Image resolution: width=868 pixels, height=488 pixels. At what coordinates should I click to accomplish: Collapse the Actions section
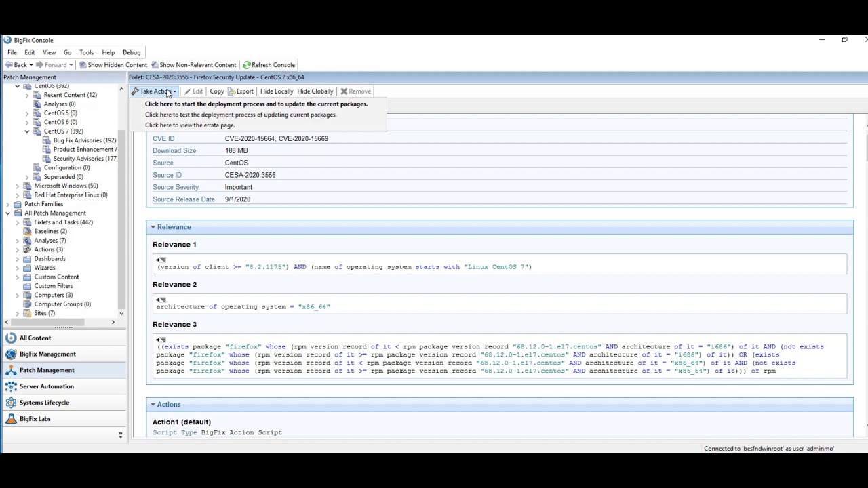(153, 405)
